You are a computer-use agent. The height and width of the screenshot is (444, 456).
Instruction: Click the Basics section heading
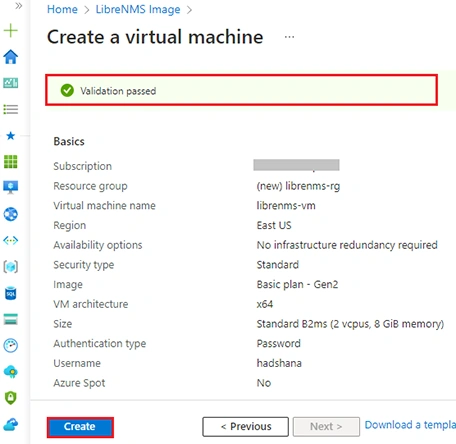(x=69, y=141)
